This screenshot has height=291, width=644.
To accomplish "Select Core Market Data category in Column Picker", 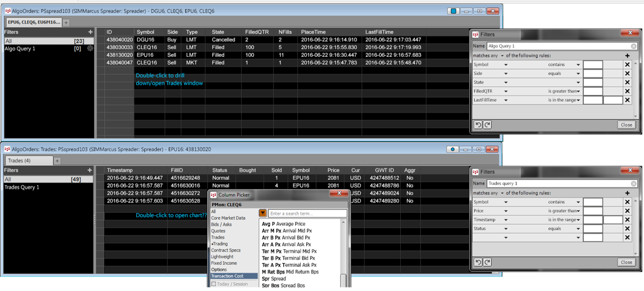I will pos(228,218).
